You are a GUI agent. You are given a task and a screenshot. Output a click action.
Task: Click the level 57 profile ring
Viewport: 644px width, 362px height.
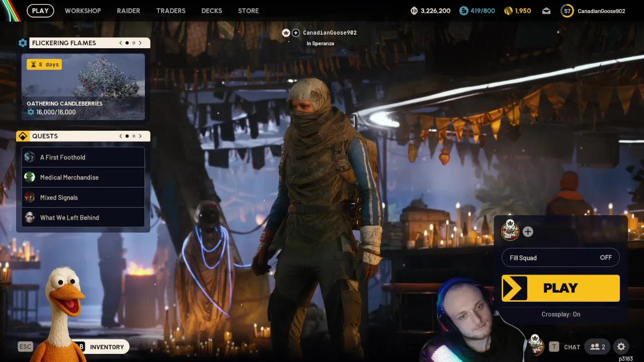point(567,11)
